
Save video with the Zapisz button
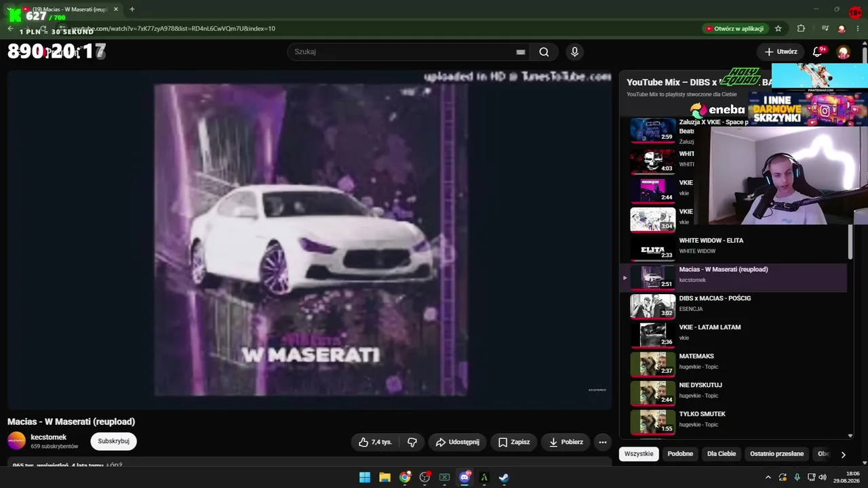point(513,442)
